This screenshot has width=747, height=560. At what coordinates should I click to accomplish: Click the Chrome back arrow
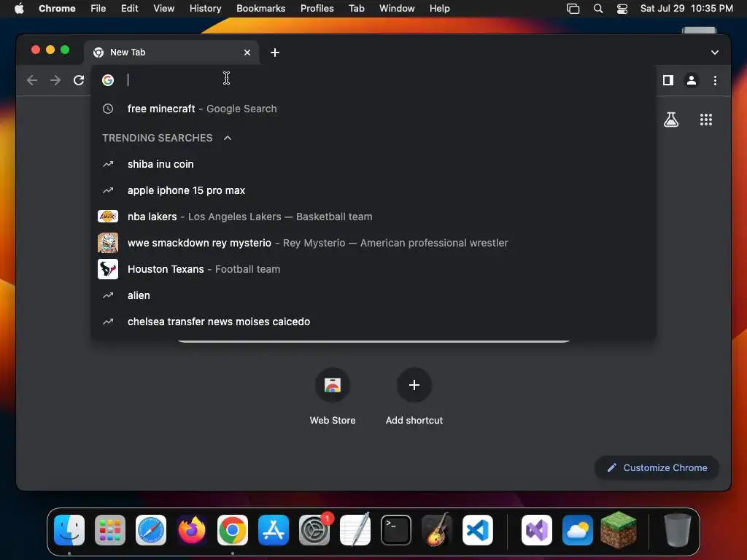pos(32,80)
